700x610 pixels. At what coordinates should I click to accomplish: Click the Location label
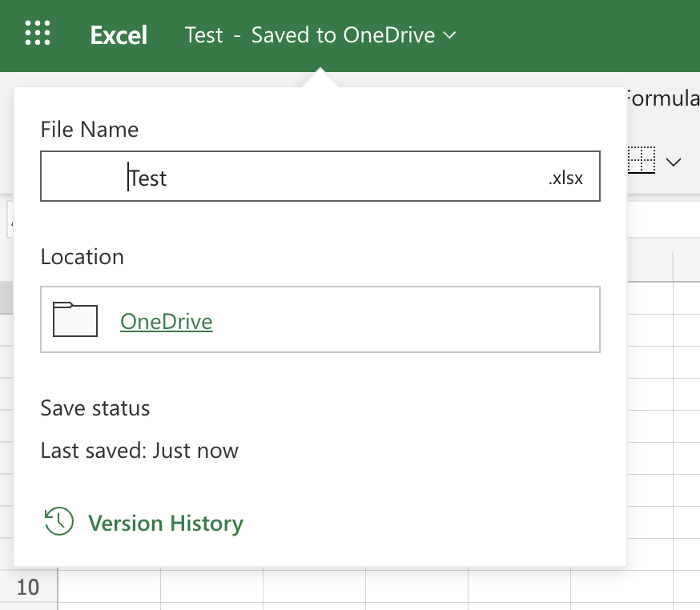pos(82,257)
